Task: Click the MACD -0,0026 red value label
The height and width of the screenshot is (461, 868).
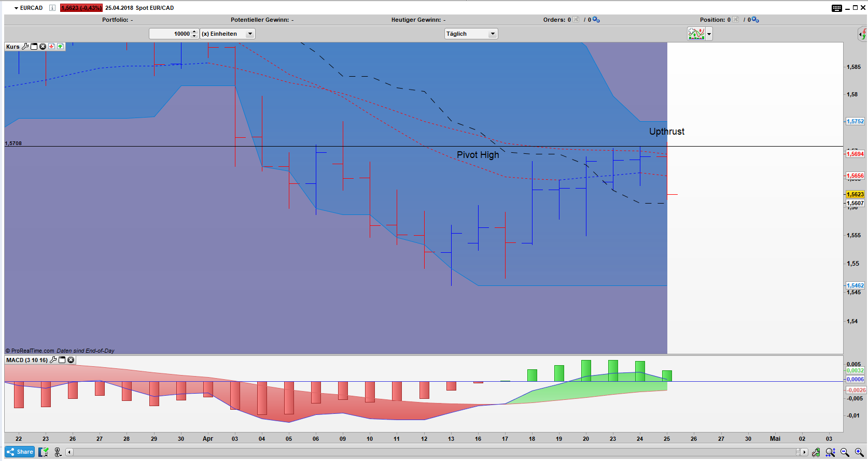Action: (856, 390)
